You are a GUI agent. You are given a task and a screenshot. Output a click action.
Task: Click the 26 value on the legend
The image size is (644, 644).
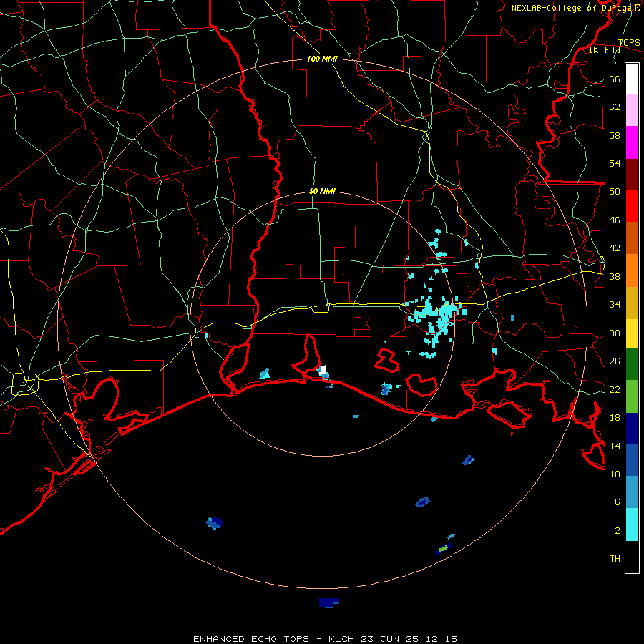[x=615, y=361]
